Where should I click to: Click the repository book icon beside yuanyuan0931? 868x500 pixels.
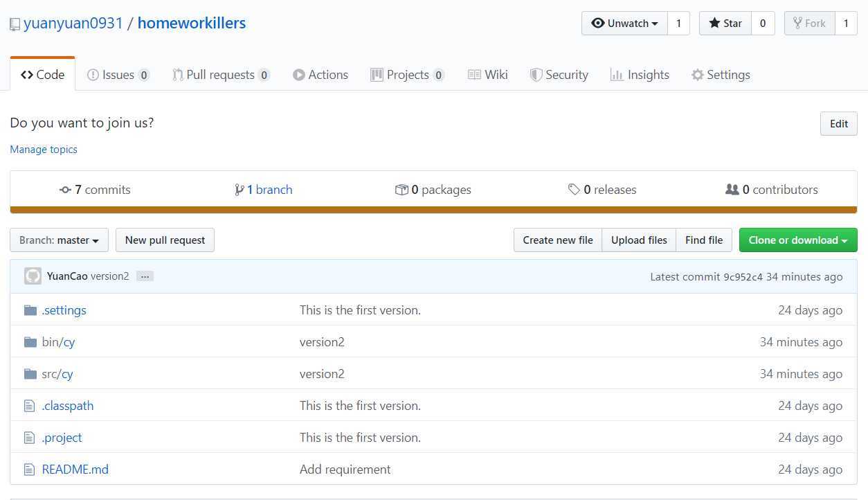pos(15,24)
